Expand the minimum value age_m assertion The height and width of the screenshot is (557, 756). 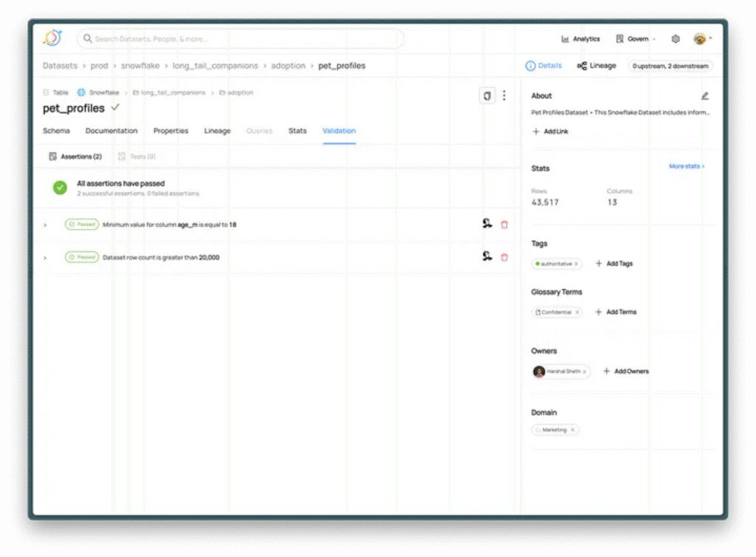44,224
